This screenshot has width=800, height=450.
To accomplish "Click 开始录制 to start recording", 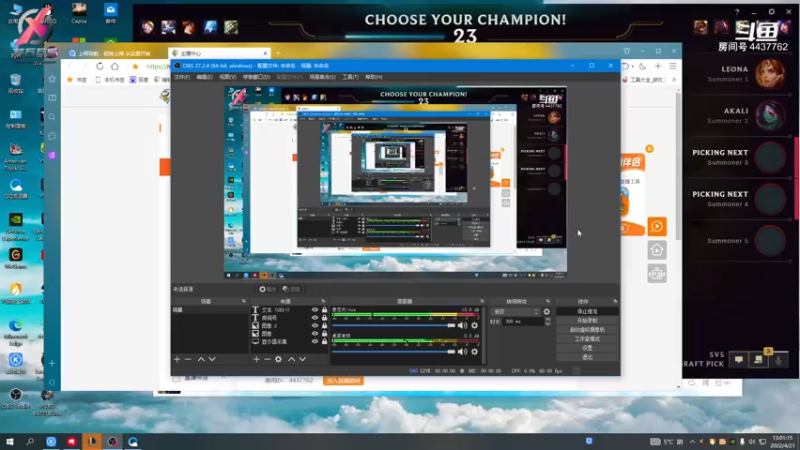I will pyautogui.click(x=587, y=320).
